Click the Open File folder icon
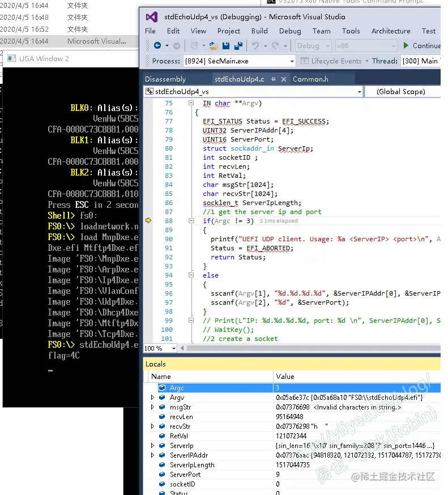448x495 pixels. coord(214,46)
